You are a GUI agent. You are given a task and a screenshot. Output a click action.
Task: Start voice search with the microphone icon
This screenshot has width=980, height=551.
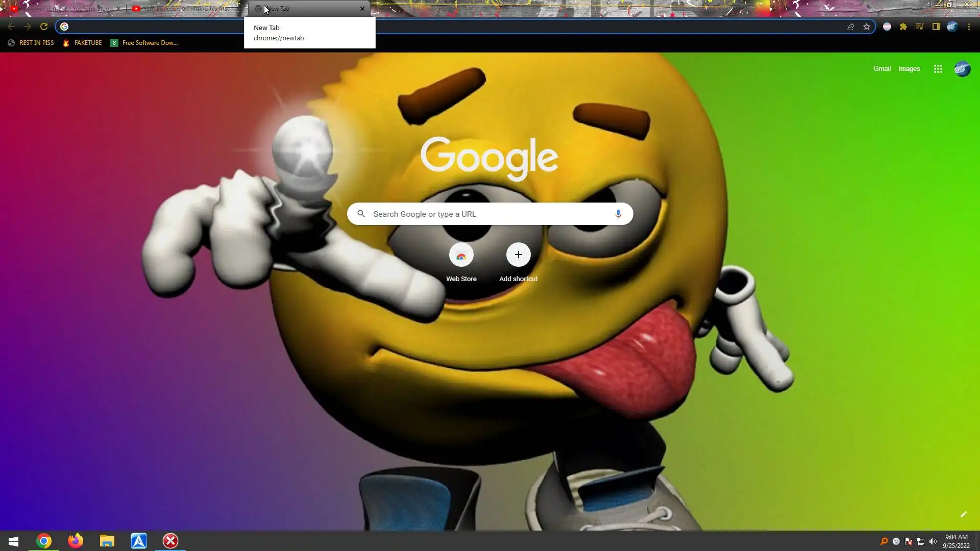618,214
